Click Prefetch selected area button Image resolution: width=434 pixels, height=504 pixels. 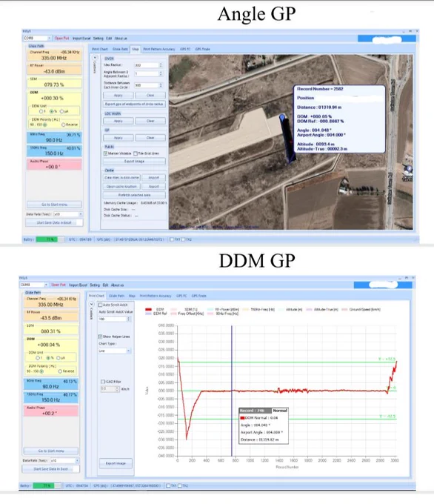pos(134,195)
